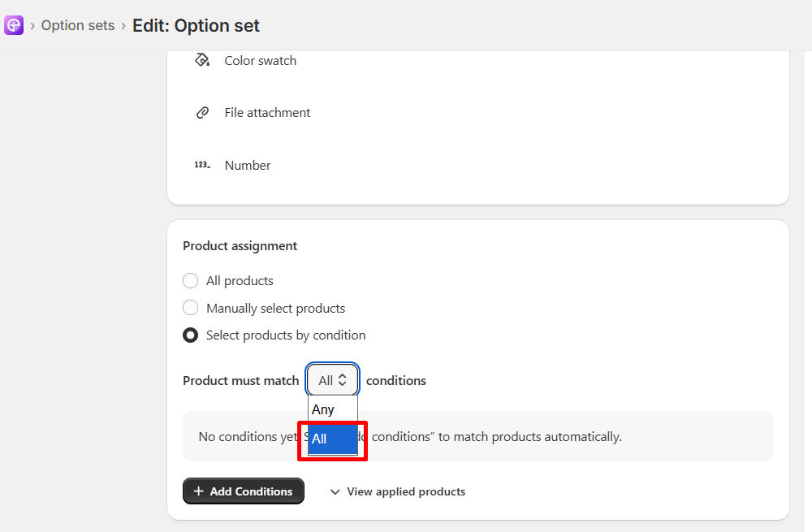Select the File attachment option label
Screen dimensions: 812x532
[x=267, y=112]
